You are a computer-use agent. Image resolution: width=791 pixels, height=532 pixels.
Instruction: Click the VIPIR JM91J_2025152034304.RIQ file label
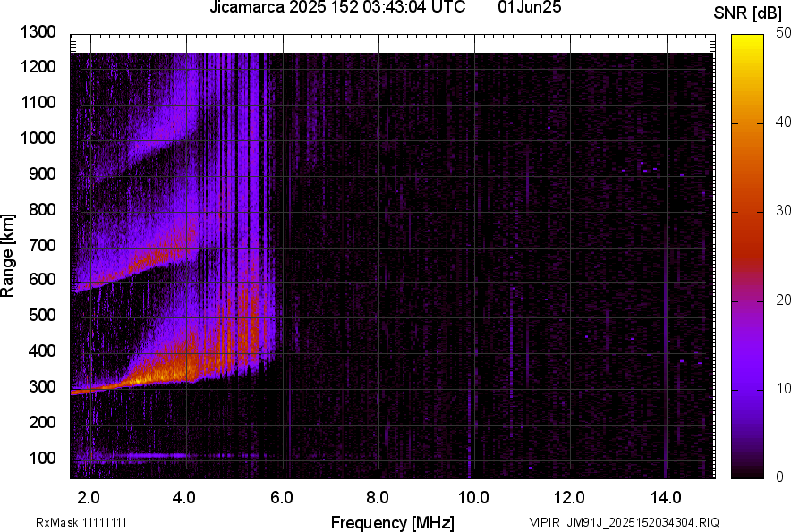pyautogui.click(x=624, y=522)
